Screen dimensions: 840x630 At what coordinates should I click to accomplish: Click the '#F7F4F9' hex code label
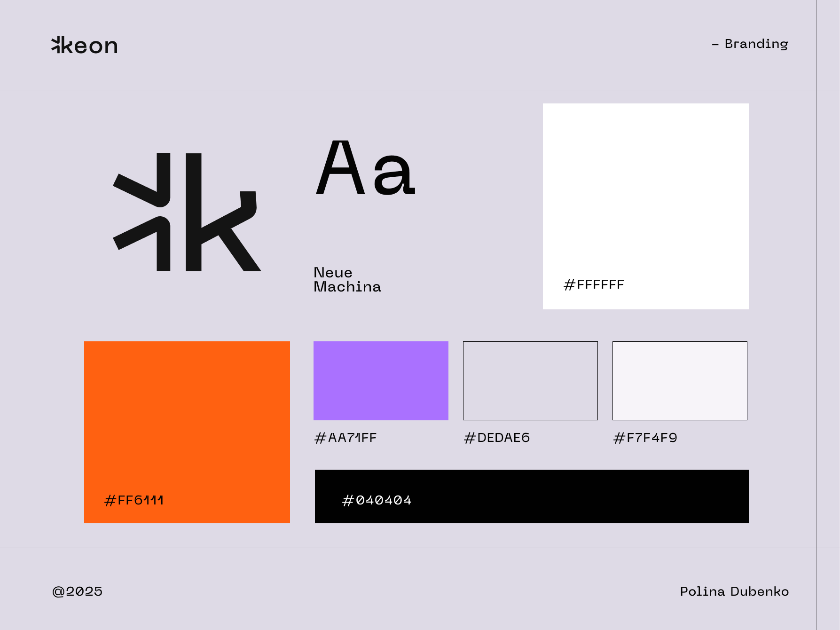(645, 437)
